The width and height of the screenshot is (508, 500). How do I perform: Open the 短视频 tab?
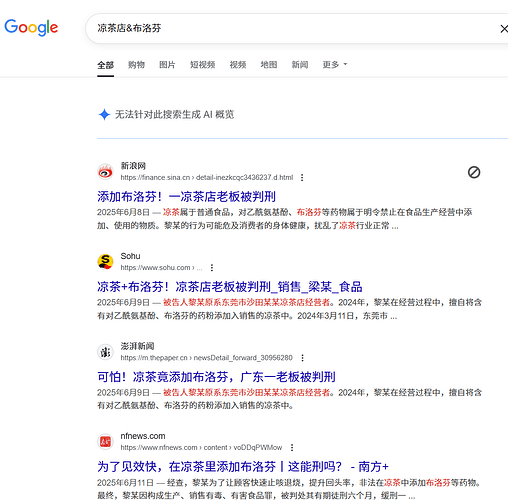[202, 65]
